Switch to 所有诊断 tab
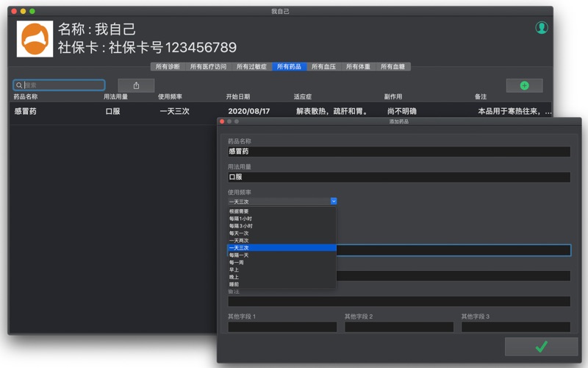This screenshot has width=588, height=368. [168, 67]
